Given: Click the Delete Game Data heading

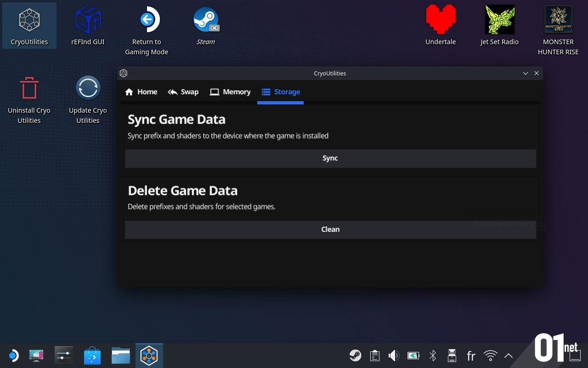Looking at the screenshot, I should pos(183,190).
